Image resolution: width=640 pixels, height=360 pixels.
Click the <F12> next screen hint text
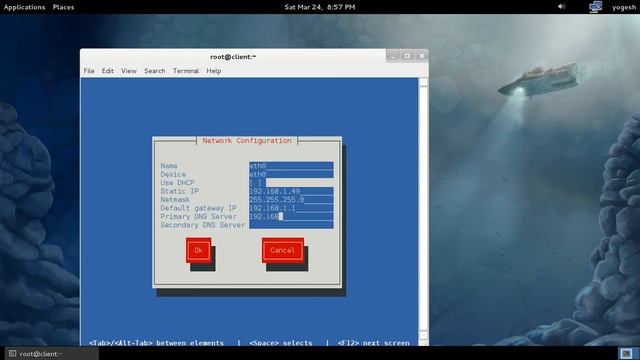click(x=373, y=343)
